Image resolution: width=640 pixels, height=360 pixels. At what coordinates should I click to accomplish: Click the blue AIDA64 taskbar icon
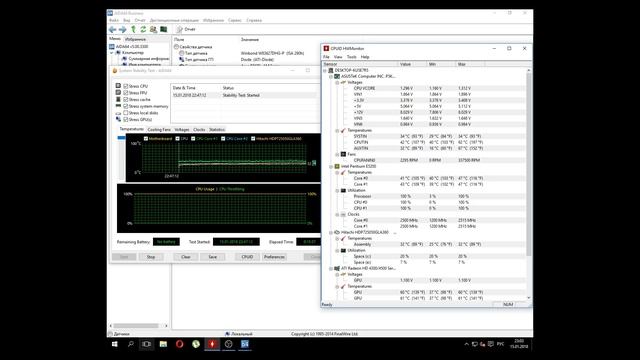point(245,344)
